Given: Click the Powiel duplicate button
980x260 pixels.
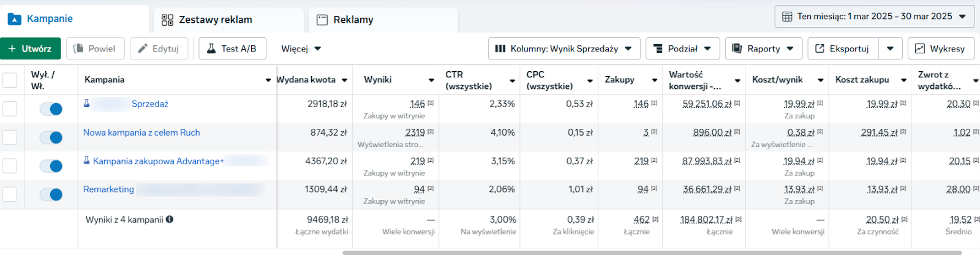Looking at the screenshot, I should coord(95,48).
